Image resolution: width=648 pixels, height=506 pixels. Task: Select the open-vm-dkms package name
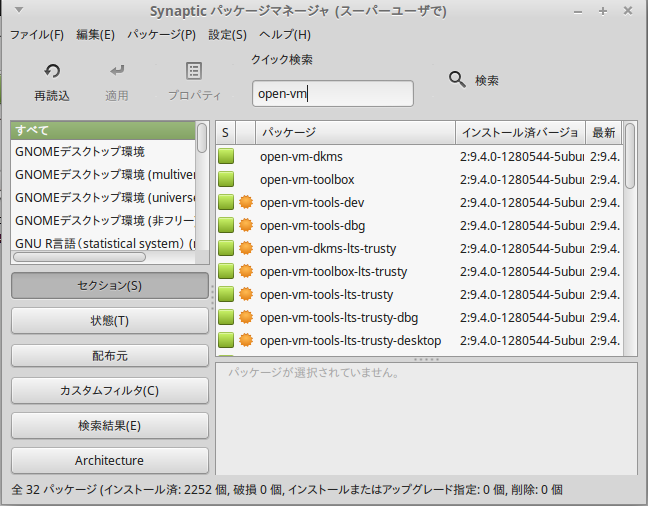coord(301,157)
